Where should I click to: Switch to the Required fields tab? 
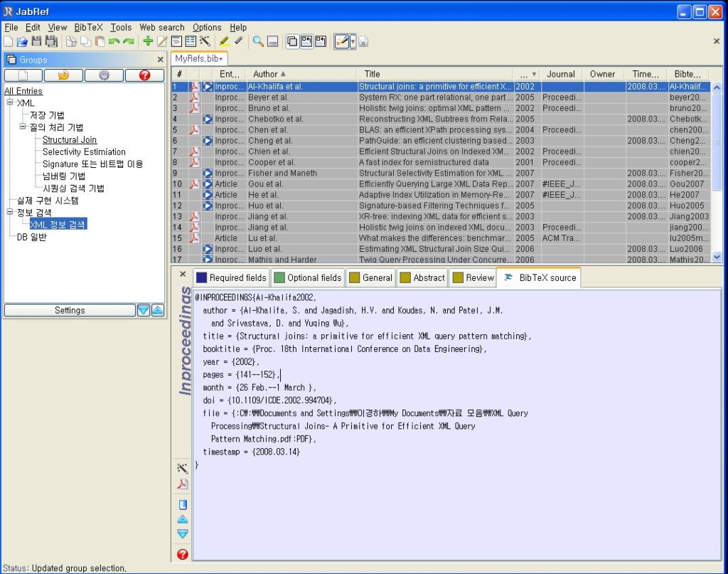tap(231, 277)
